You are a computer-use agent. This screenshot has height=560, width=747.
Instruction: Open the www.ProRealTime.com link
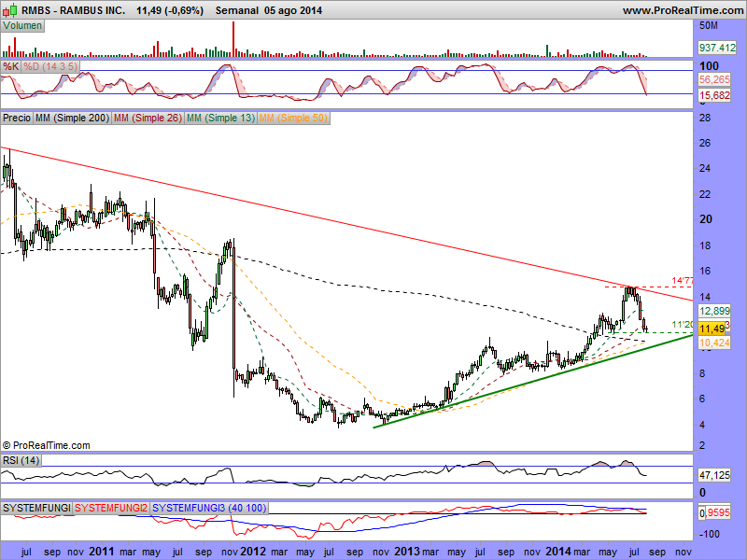[x=684, y=10]
